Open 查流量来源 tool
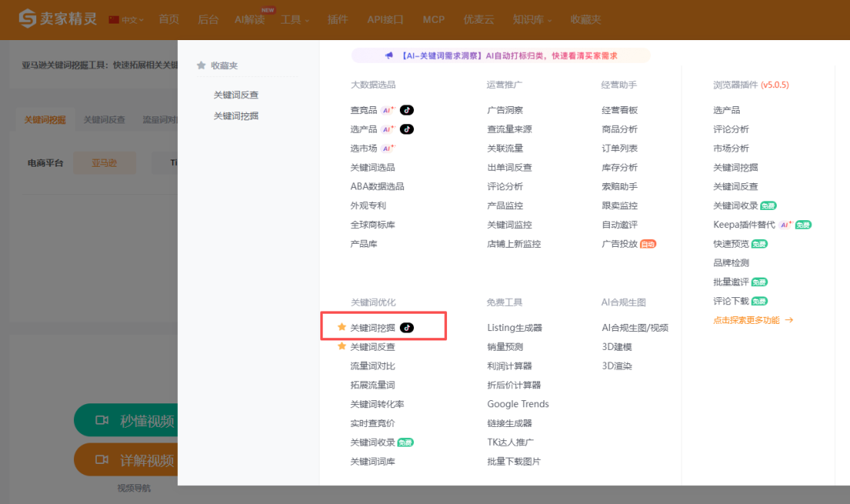850x504 pixels. (x=509, y=129)
